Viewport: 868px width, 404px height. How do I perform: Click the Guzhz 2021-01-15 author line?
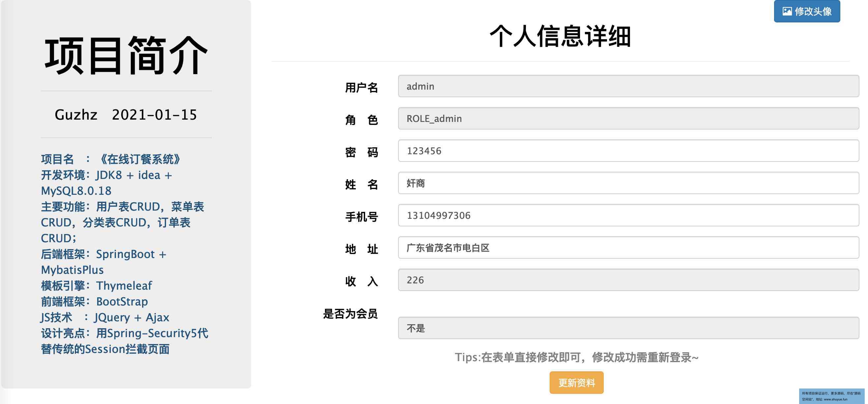click(126, 115)
